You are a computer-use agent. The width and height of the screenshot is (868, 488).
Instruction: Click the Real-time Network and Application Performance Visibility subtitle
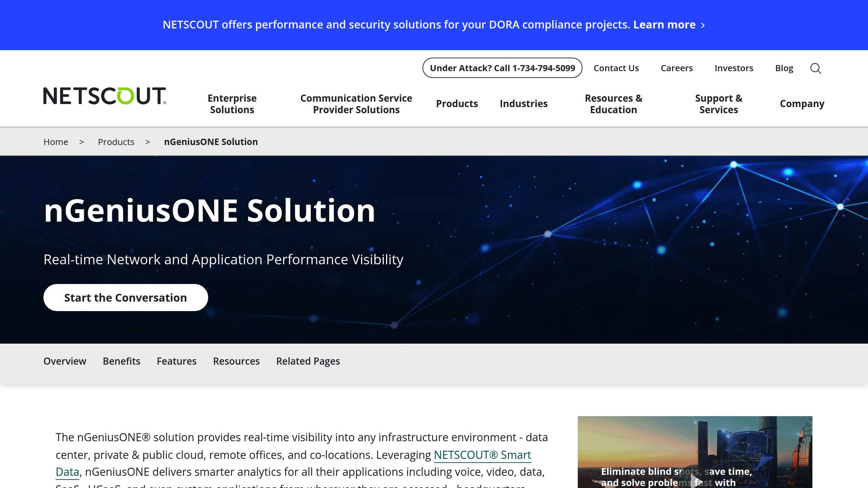pyautogui.click(x=223, y=260)
